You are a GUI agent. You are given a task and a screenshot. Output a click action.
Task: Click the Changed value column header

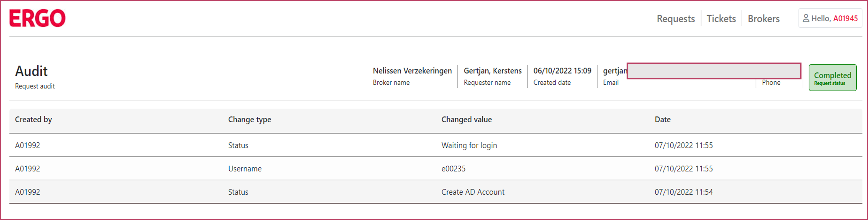tap(466, 119)
